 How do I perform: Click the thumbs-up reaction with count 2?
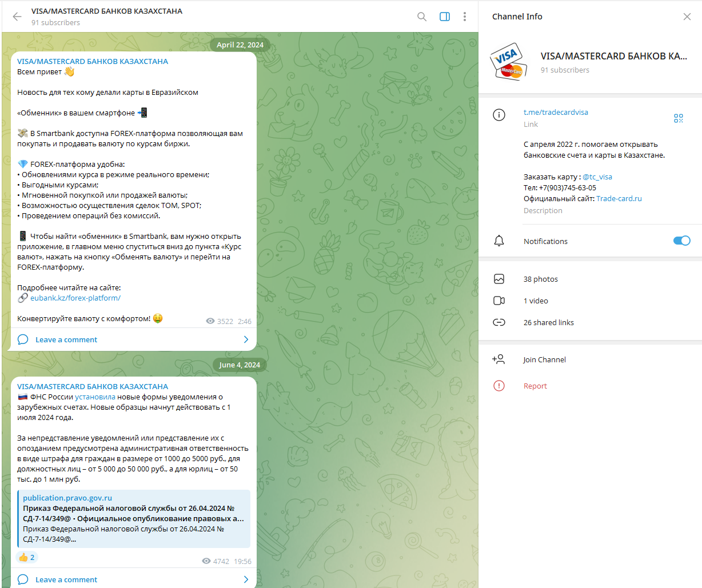[27, 557]
